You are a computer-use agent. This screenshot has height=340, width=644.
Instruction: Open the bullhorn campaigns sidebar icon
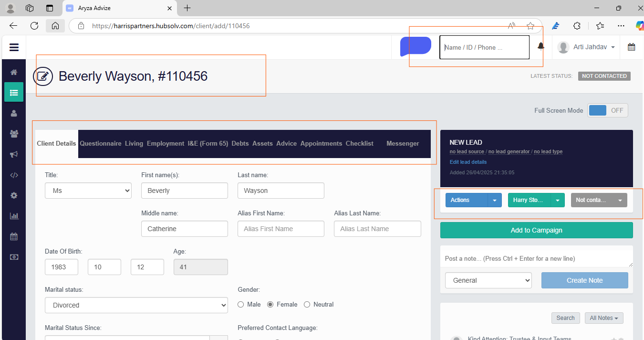click(14, 154)
